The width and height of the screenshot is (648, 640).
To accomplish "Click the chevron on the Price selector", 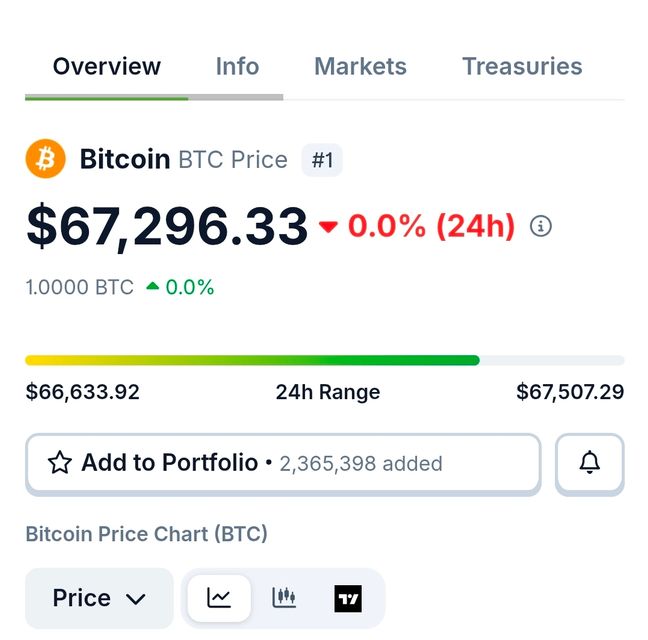I will tap(136, 599).
